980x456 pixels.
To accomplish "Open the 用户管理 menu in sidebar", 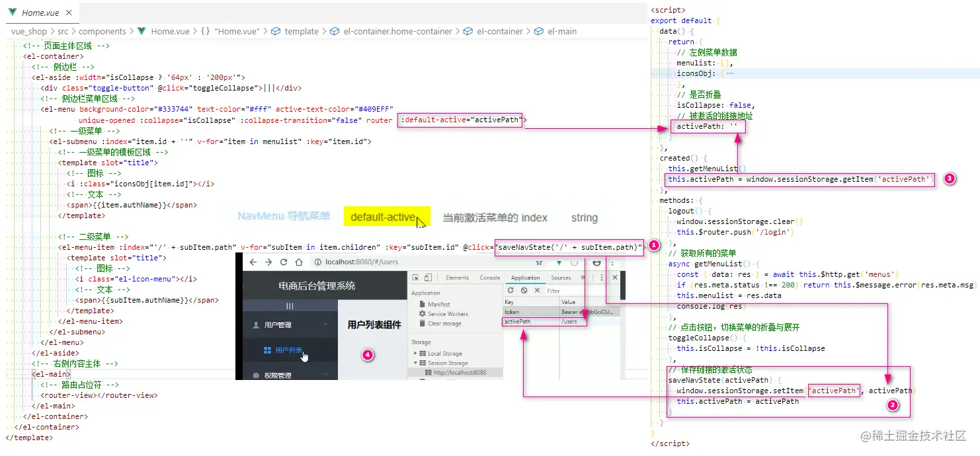I will (290, 324).
